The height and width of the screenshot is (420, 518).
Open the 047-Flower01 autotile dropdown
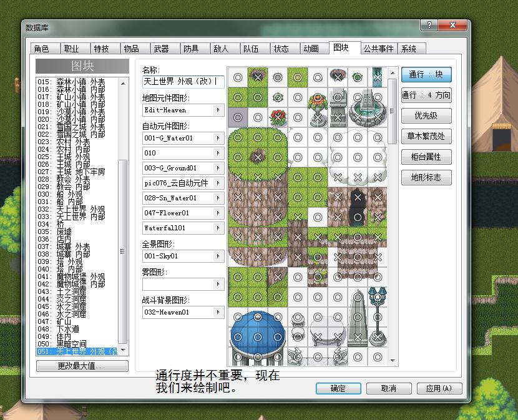coord(218,213)
